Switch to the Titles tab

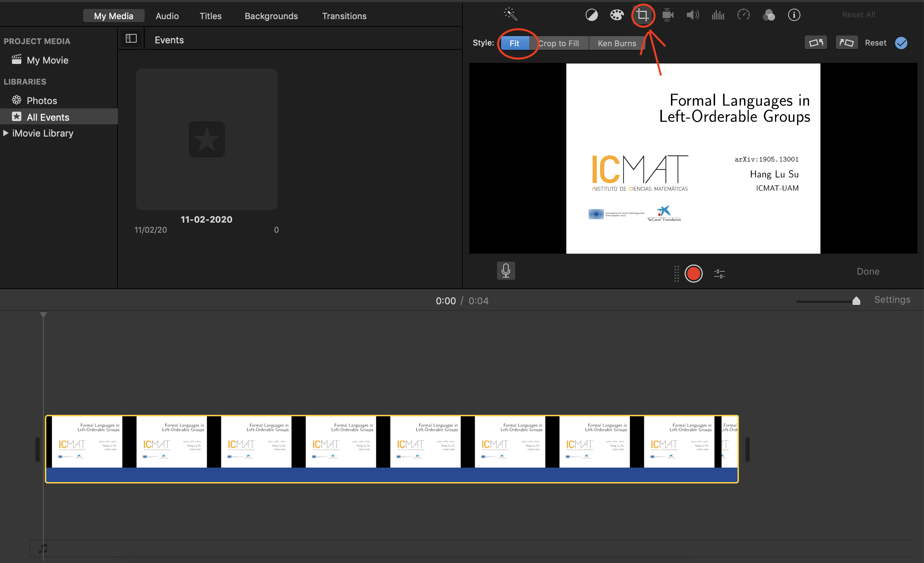tap(210, 16)
